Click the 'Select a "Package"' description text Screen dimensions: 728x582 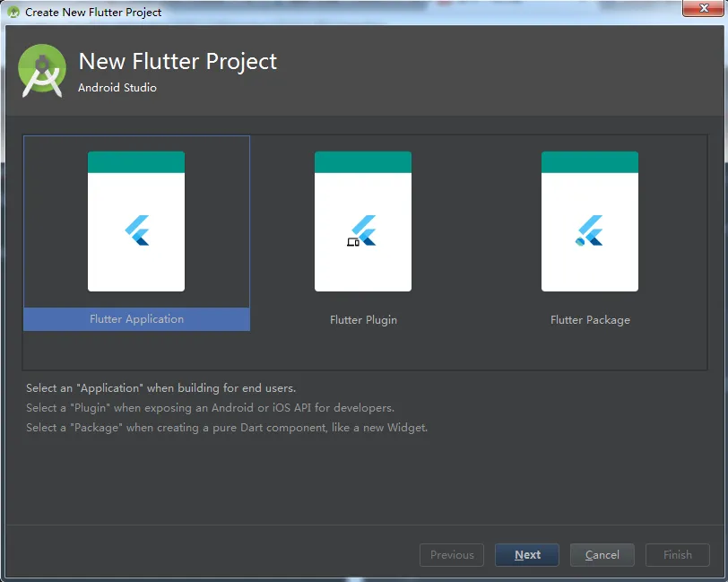click(227, 428)
